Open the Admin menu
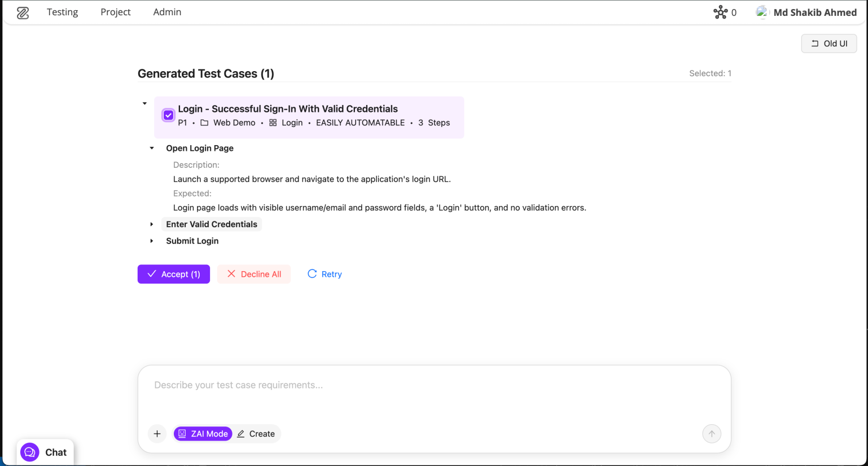The width and height of the screenshot is (868, 466). click(167, 12)
